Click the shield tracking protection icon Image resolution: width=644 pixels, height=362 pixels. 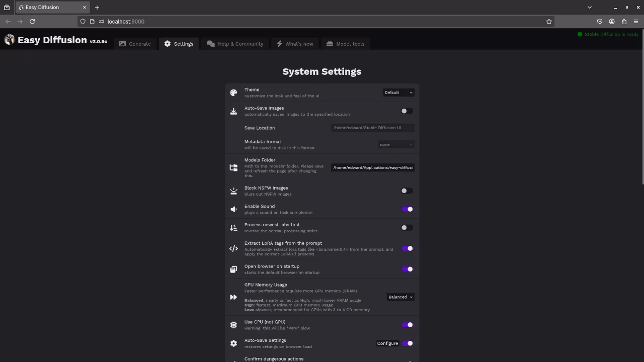(83, 21)
